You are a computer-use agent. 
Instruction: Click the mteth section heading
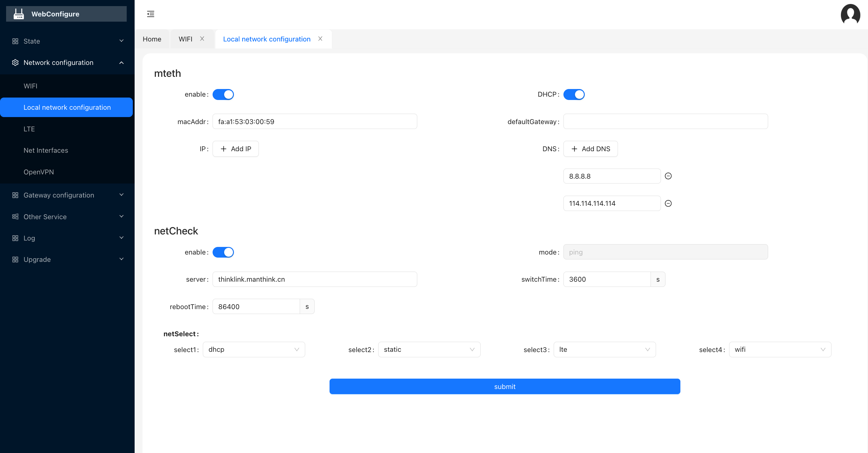(168, 73)
